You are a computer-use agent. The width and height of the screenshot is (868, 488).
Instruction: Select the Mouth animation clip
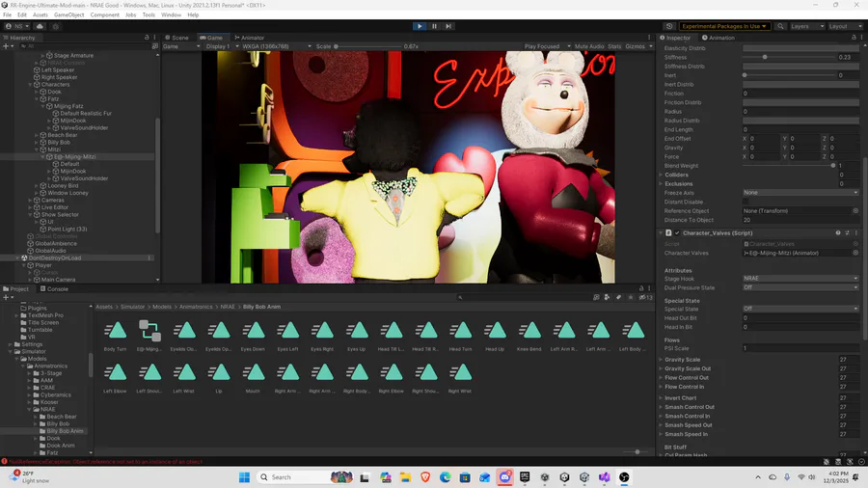click(x=253, y=378)
